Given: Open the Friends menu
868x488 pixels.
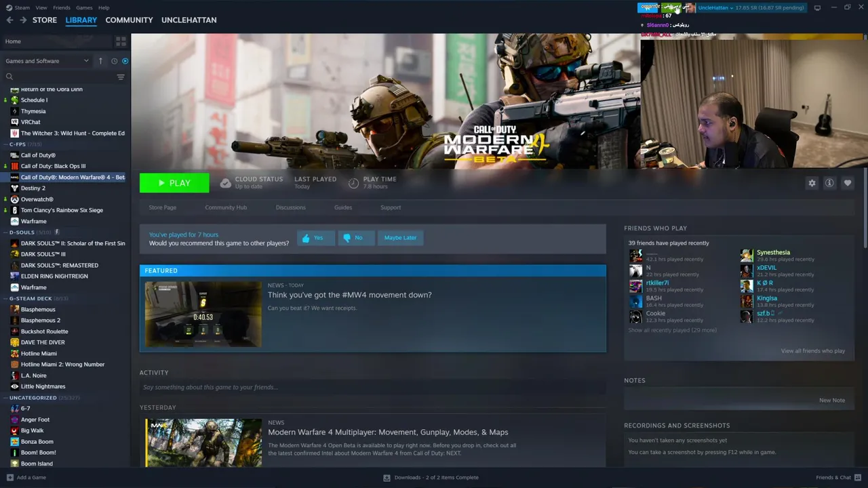Looking at the screenshot, I should point(62,7).
